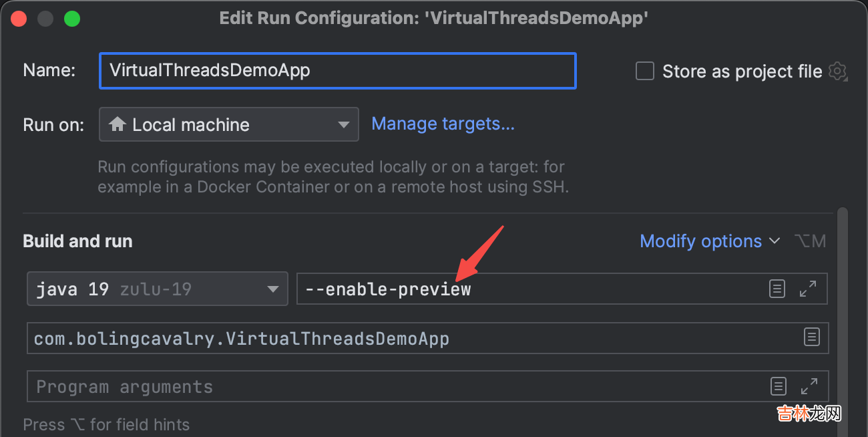Expand the Program arguments field
The image size is (868, 437).
point(809,386)
